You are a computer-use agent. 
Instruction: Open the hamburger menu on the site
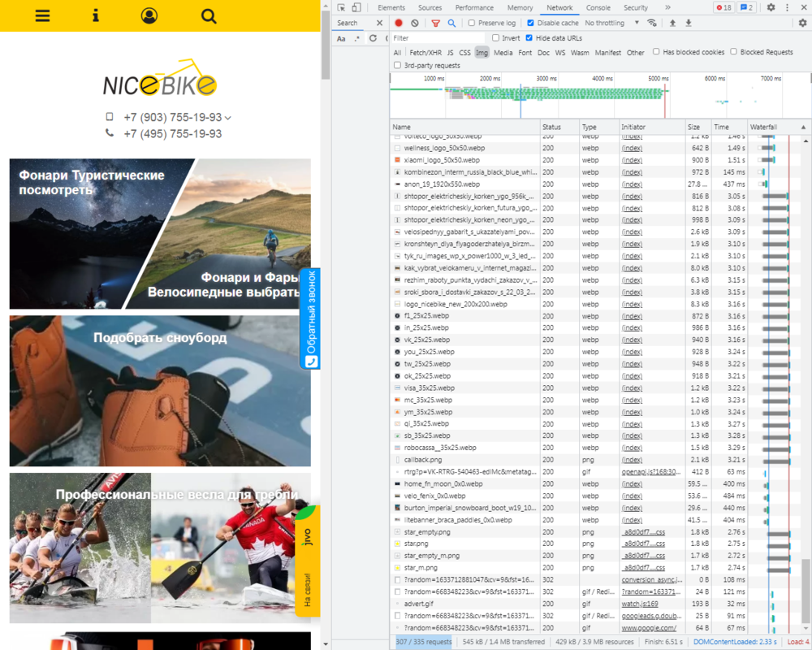[42, 15]
